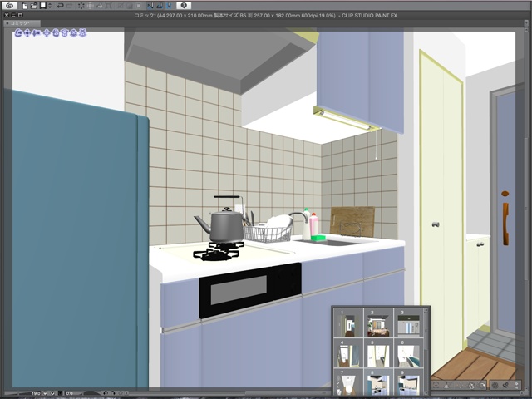
Task: Select the sixth 3D object manipulator icon
Action: [65, 33]
